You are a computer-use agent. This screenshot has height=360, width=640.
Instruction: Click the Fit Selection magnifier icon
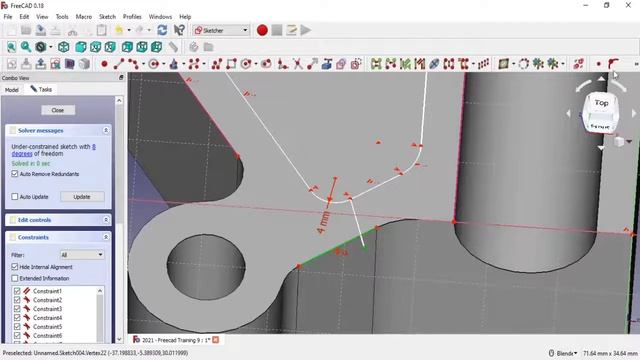tap(26, 47)
